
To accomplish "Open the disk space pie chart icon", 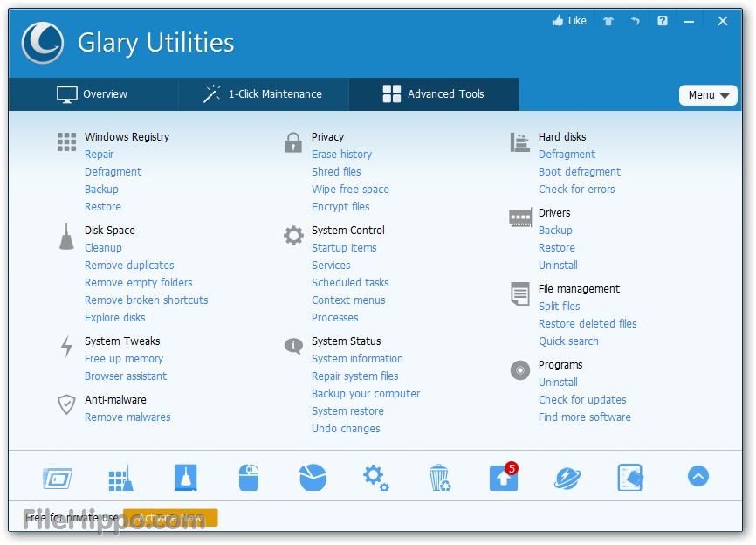I will tap(313, 477).
